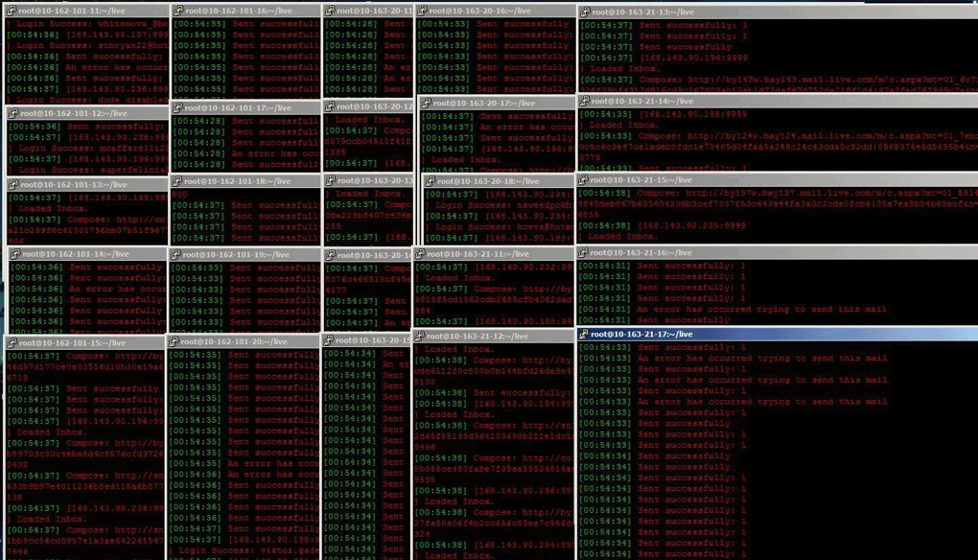The width and height of the screenshot is (978, 560).
Task: Click 'Login Success: mcaffarelli2' line in 101-12 window
Action: (88, 149)
